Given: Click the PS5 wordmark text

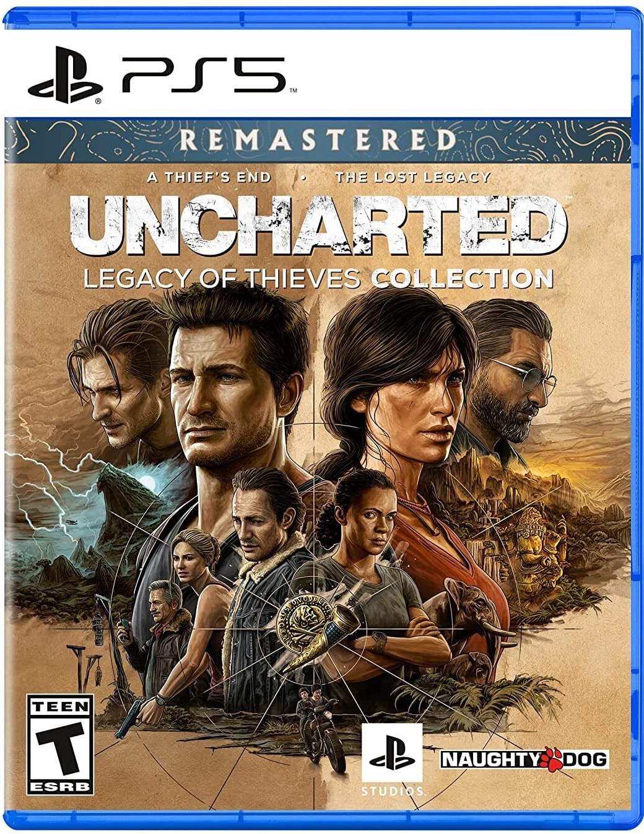Looking at the screenshot, I should pyautogui.click(x=203, y=75).
